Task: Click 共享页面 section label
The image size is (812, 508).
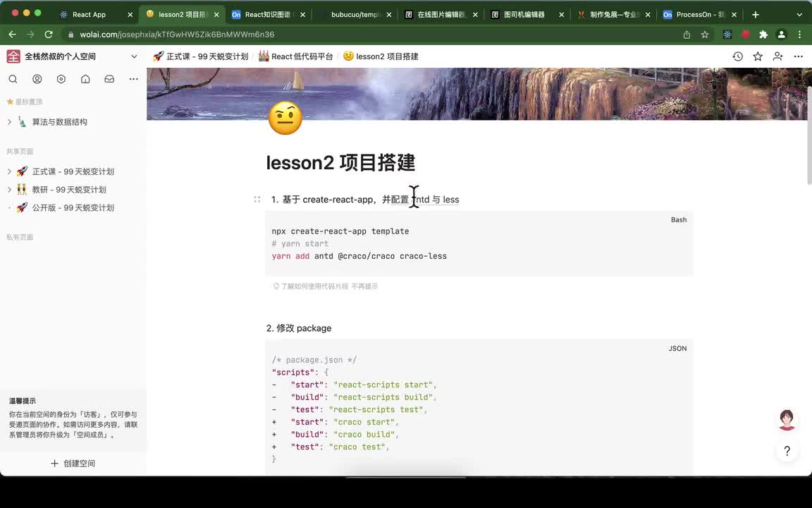Action: pyautogui.click(x=20, y=152)
